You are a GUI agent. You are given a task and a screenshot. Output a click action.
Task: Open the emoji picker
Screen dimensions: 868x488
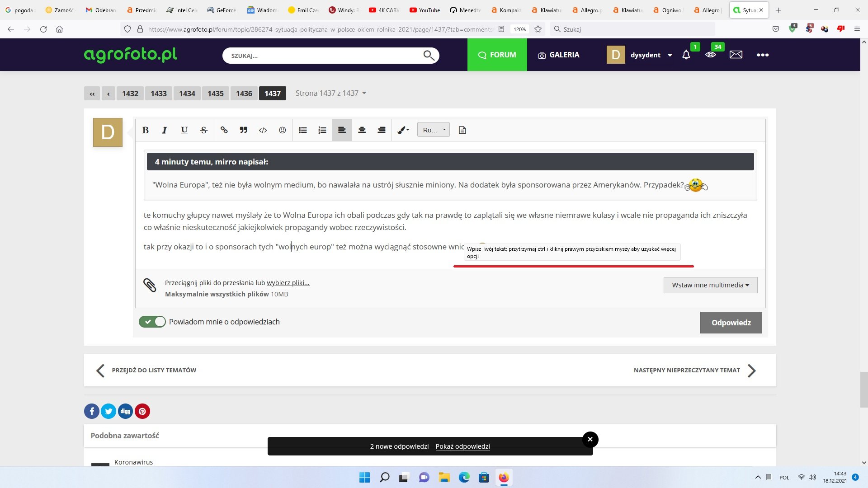point(283,130)
